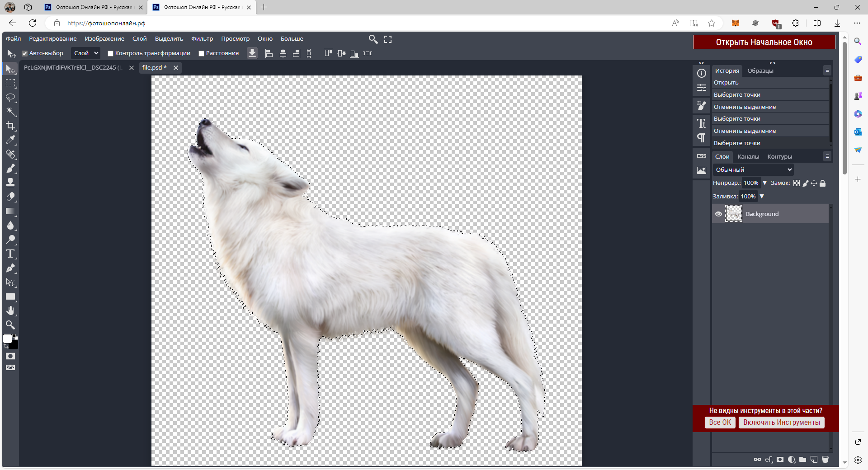Select the Lasso tool
868x470 pixels.
pos(11,98)
